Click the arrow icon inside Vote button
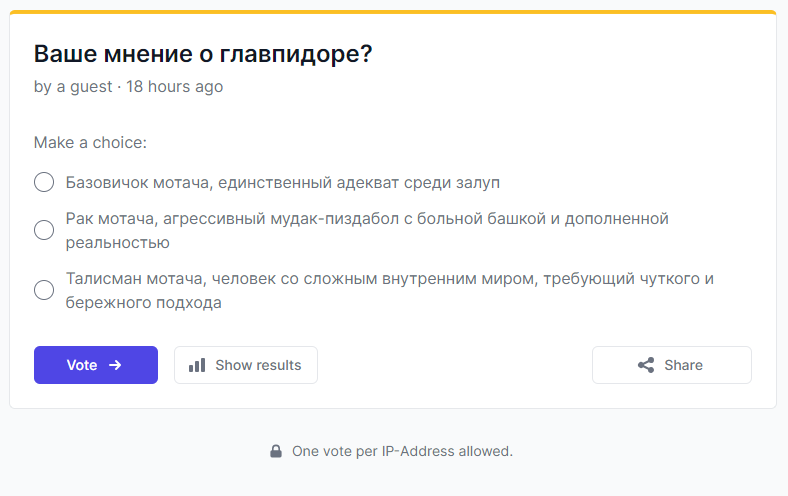 (x=115, y=365)
